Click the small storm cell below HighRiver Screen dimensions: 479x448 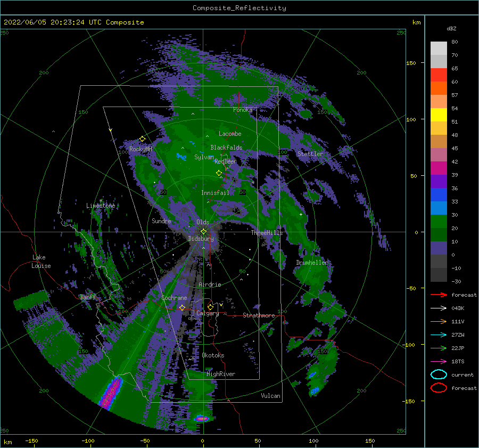pos(202,418)
